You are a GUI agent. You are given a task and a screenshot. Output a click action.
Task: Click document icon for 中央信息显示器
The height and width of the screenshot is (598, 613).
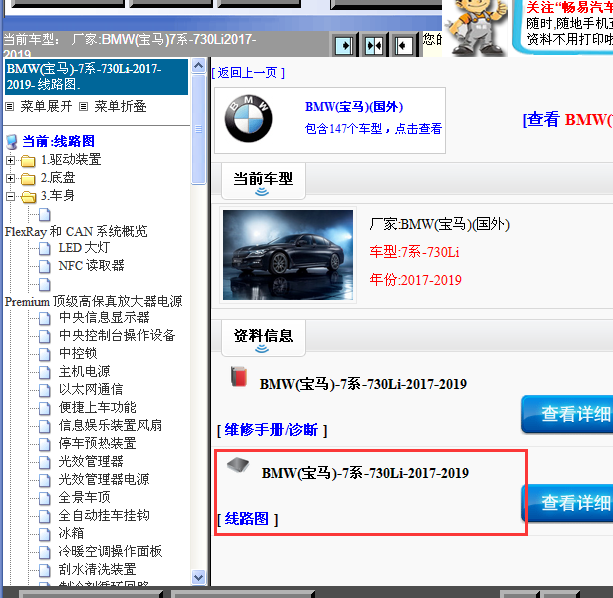(45, 318)
